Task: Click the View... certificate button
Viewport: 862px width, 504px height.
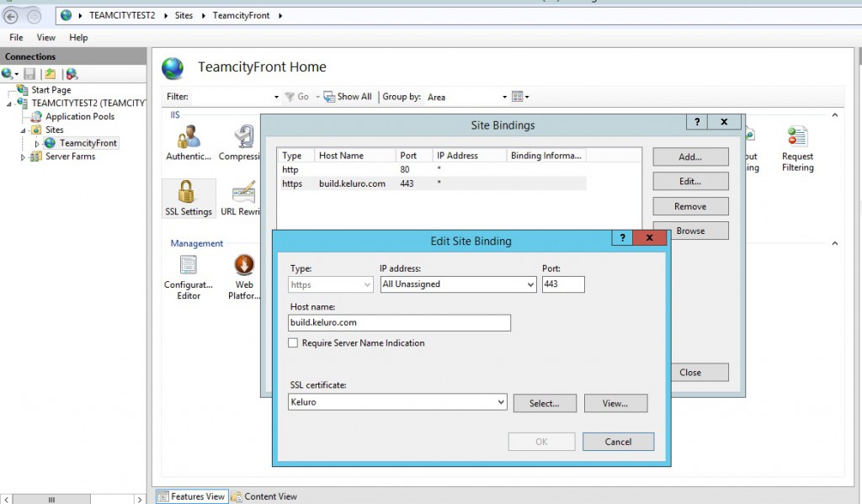Action: (x=615, y=403)
